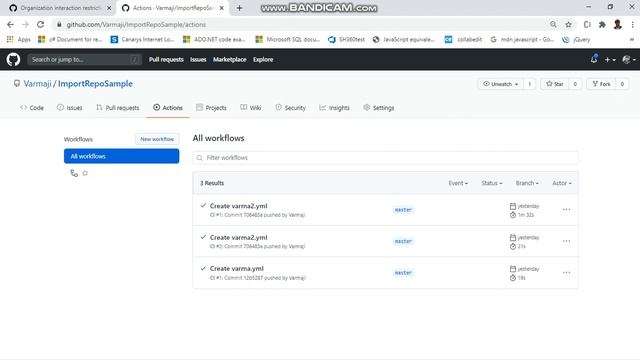Viewport: 640px width, 360px height.
Task: Click the watchers count 1
Action: point(529,84)
